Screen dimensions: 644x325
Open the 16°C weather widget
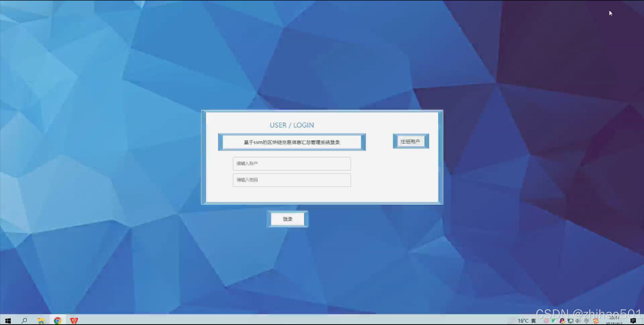tap(523, 321)
